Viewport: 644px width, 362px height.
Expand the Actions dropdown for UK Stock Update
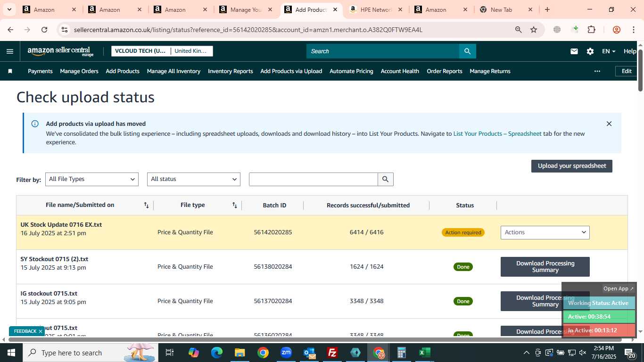(545, 232)
